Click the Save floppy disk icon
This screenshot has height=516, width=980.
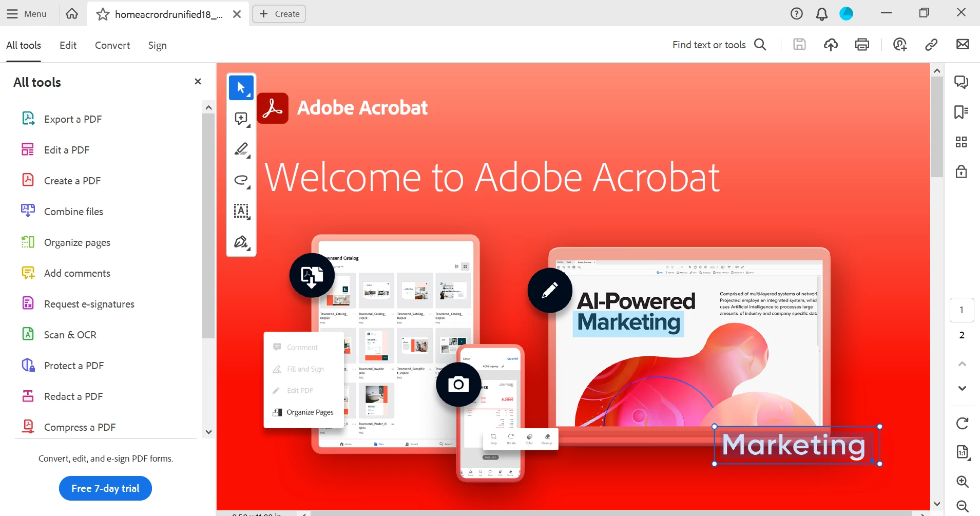(799, 45)
